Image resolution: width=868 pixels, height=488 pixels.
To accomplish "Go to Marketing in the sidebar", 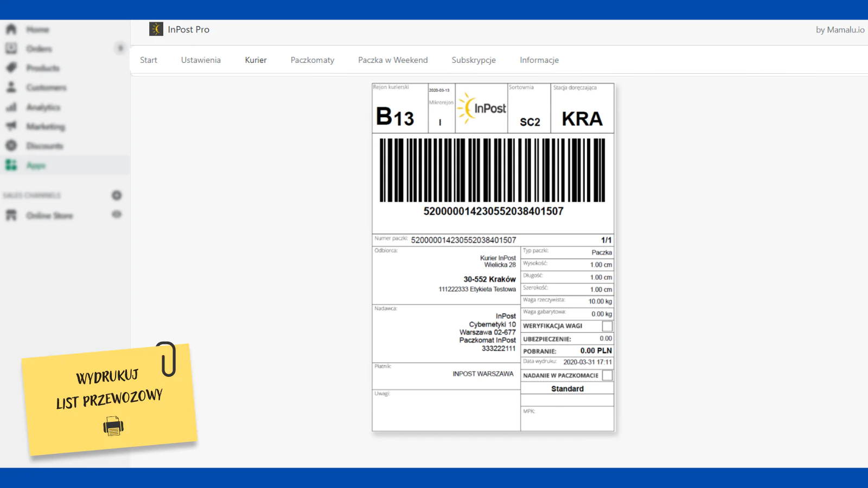I will click(x=46, y=126).
